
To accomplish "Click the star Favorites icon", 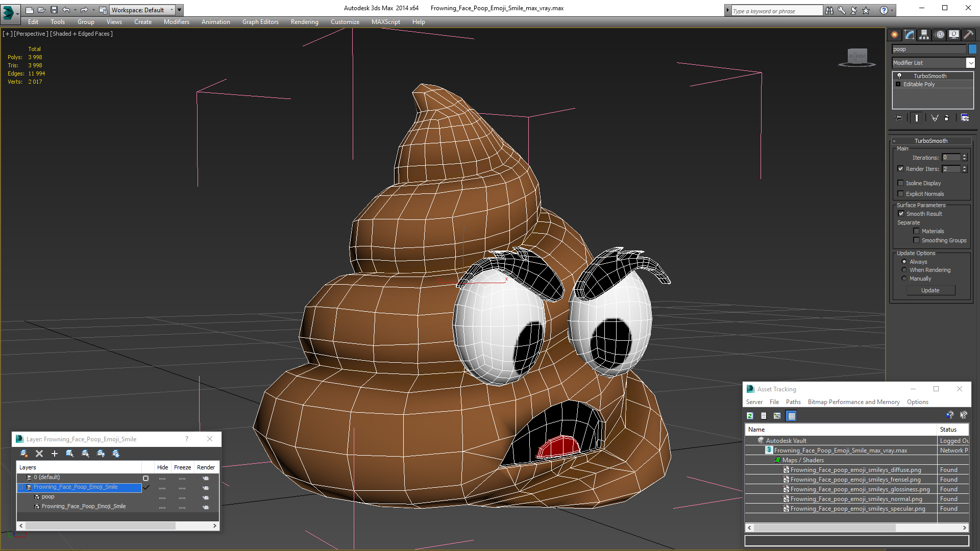I will point(866,10).
